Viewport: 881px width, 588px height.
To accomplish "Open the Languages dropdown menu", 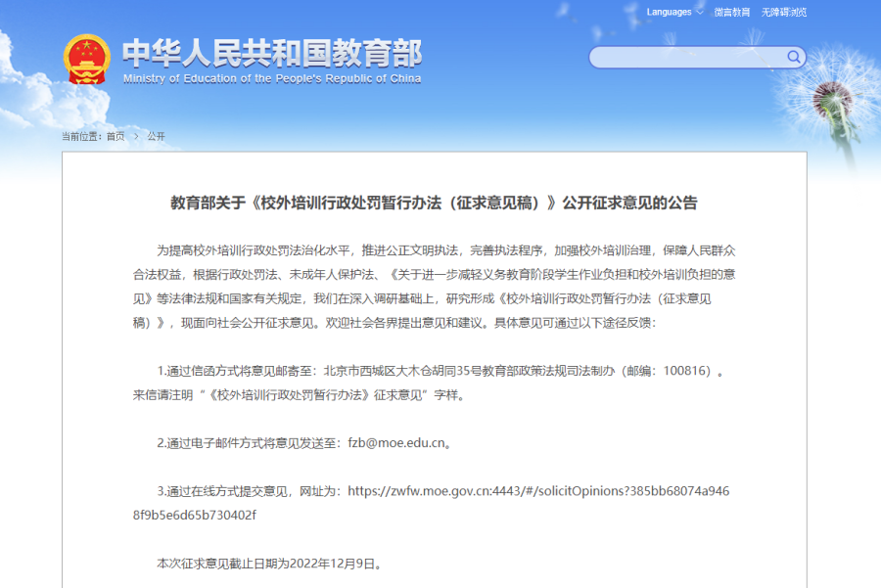I will [x=670, y=13].
